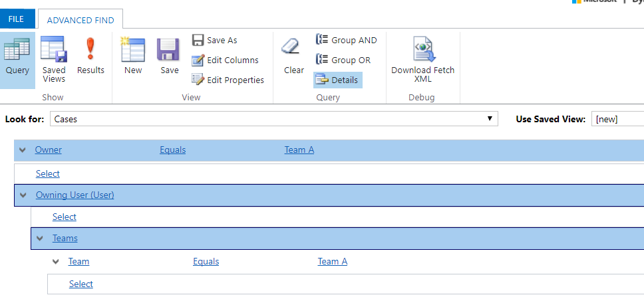Apply Group AND to selected rows
This screenshot has width=644, height=305.
click(347, 41)
